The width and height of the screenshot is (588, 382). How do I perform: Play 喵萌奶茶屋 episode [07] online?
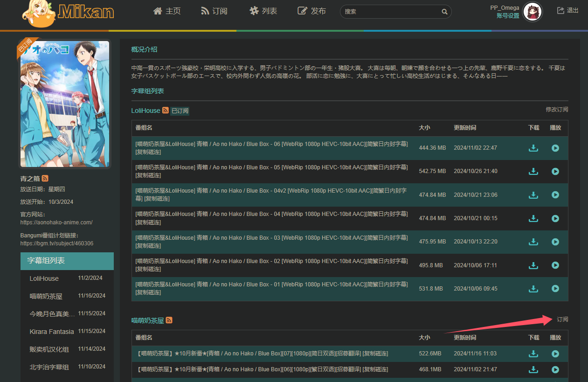pyautogui.click(x=555, y=354)
